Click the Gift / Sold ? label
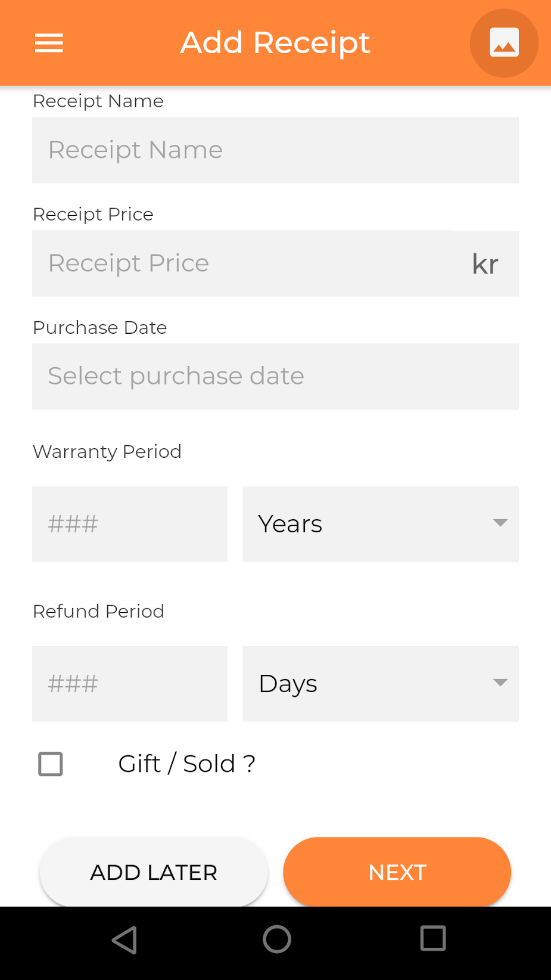This screenshot has height=980, width=551. 187,764
